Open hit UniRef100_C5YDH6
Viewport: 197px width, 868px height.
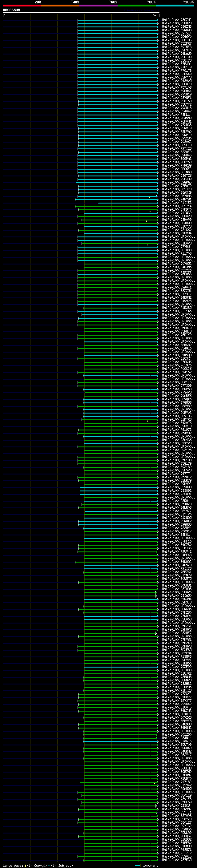[x=177, y=196]
